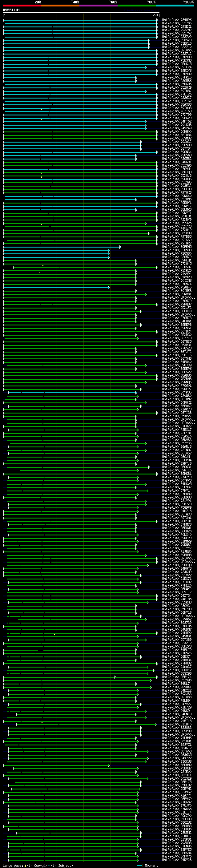Screen dimensions: 197x868
Task: Select the UniRef100_B7FKE5 label
Action: pos(176,78)
